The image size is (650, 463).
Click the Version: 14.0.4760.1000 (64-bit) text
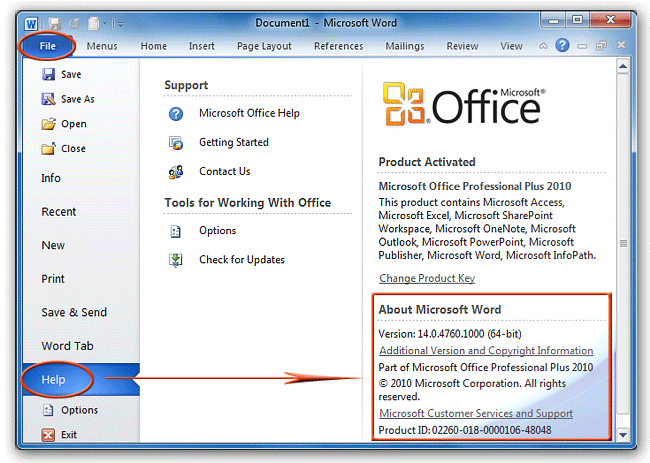point(450,334)
